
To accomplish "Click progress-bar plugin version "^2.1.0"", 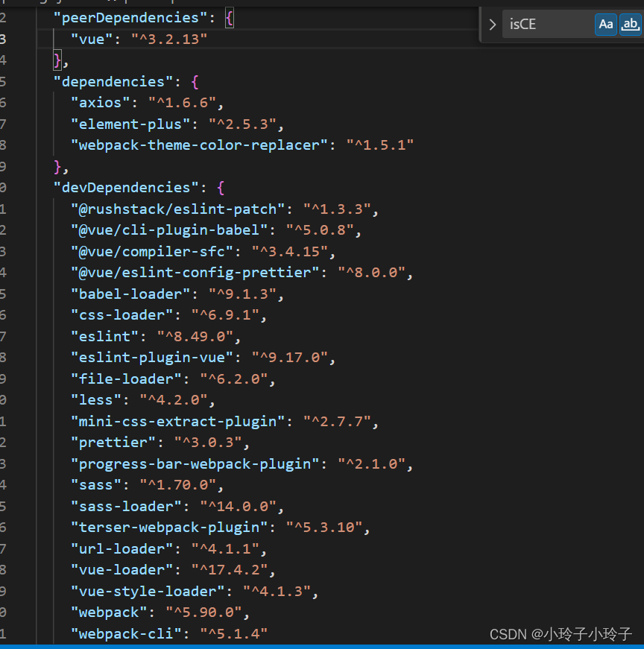I will [371, 464].
